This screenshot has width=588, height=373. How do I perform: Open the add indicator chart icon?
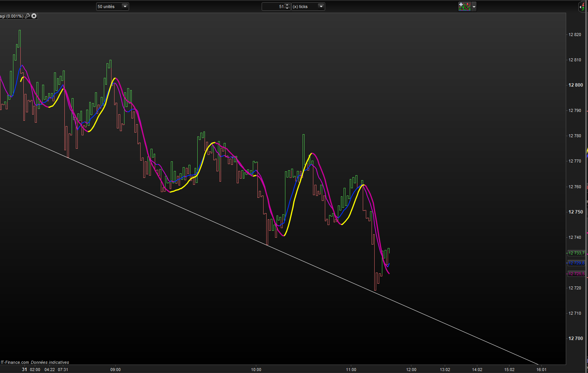[464, 7]
